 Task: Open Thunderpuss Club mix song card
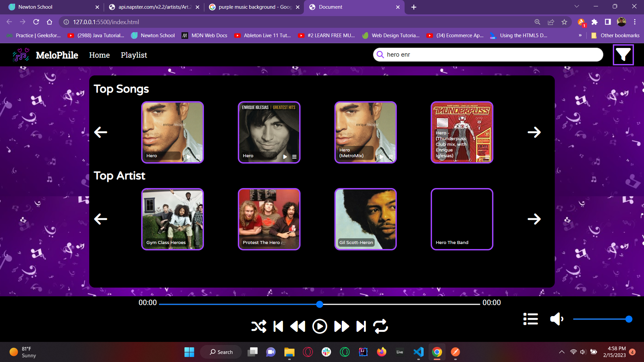coord(462,132)
